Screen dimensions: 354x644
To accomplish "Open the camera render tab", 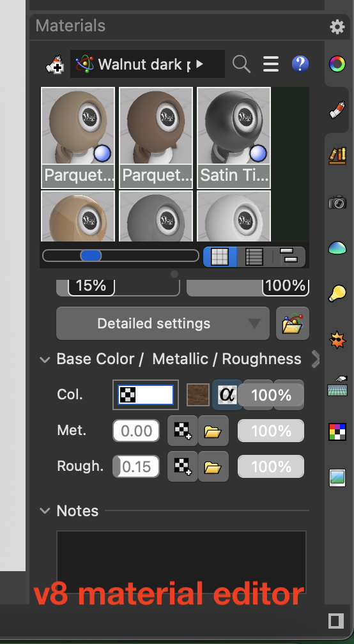I will coord(337,202).
